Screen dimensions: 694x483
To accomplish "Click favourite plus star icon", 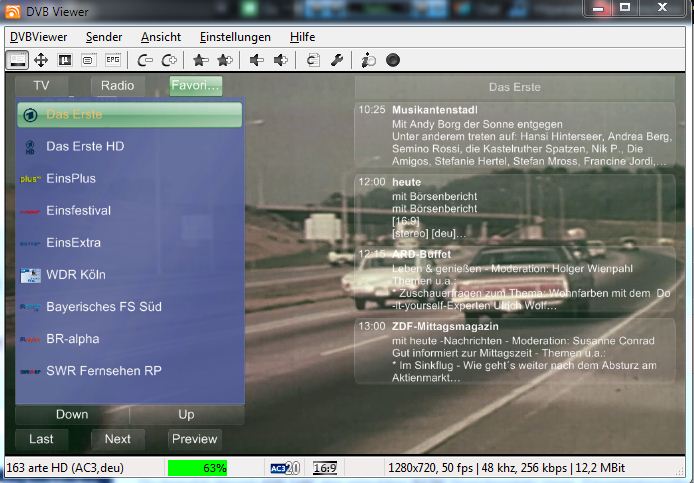I will click(x=225, y=60).
